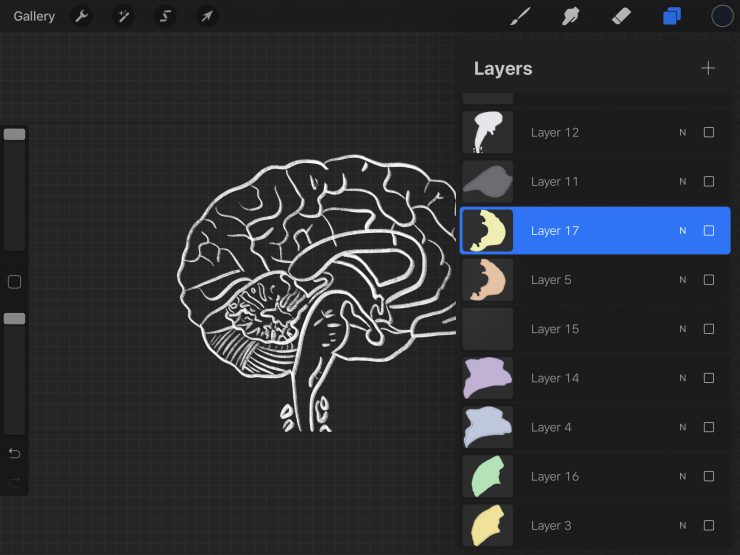Open the active color circle swatch

point(722,16)
